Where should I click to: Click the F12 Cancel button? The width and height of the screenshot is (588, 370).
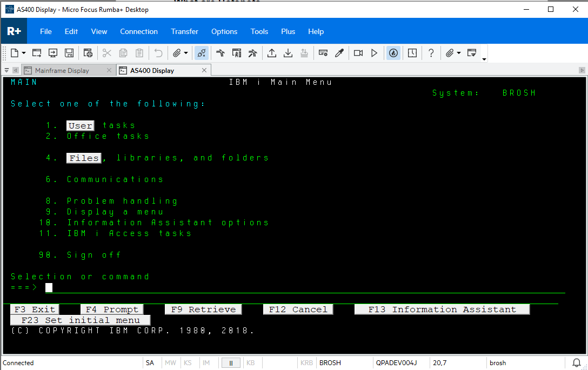click(298, 310)
